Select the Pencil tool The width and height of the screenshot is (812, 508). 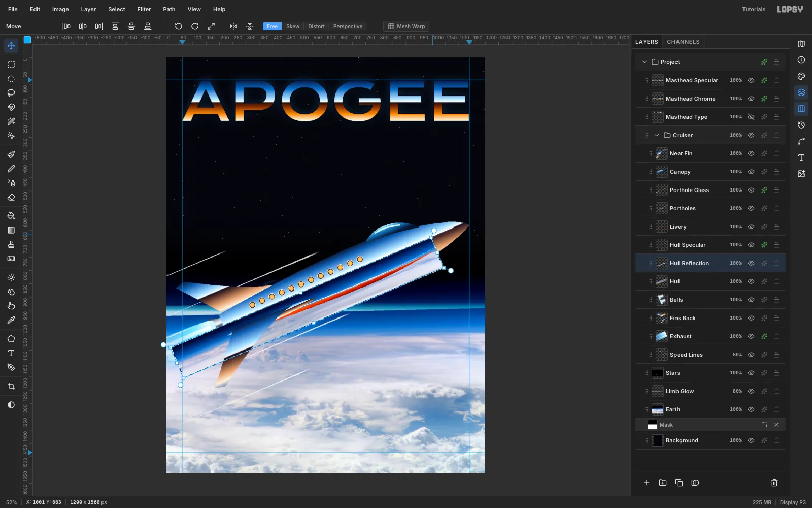click(x=11, y=169)
